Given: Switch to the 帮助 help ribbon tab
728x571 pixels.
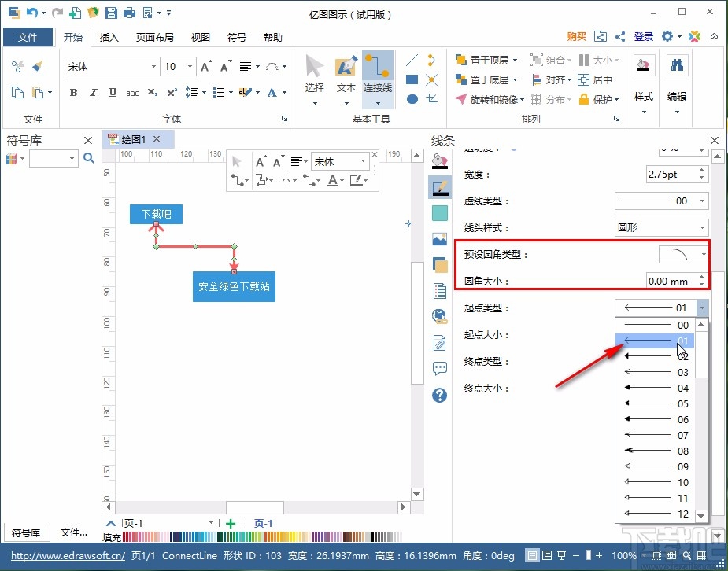Looking at the screenshot, I should 272,37.
